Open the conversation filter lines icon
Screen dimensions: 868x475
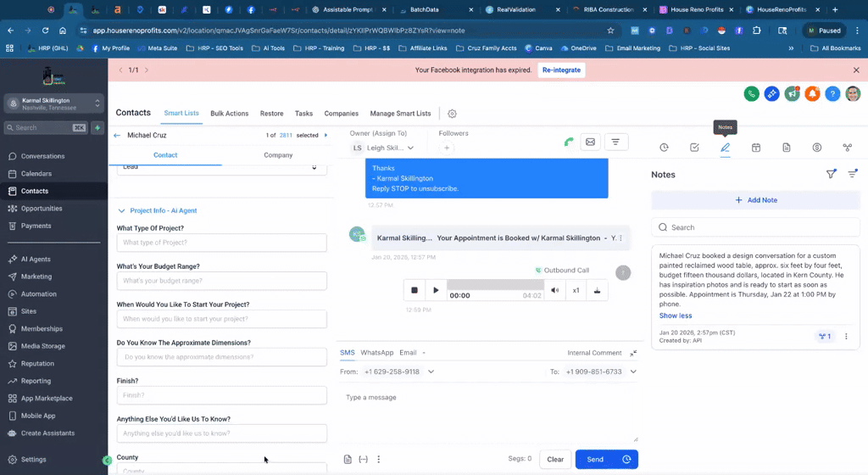point(615,142)
